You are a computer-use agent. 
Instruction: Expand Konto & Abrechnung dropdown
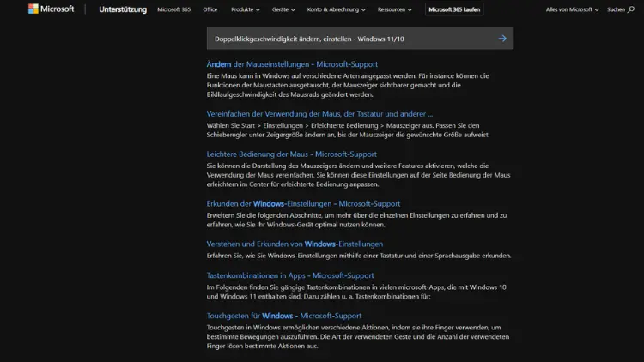pyautogui.click(x=336, y=9)
